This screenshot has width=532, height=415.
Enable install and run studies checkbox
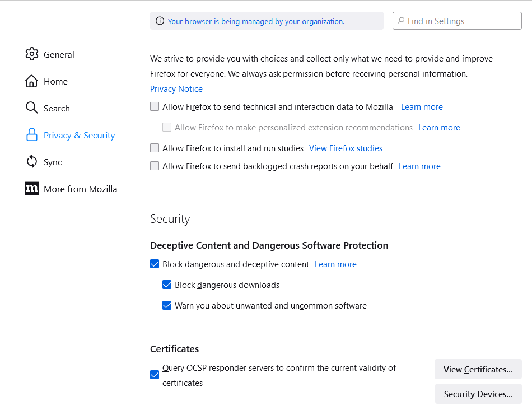click(155, 148)
